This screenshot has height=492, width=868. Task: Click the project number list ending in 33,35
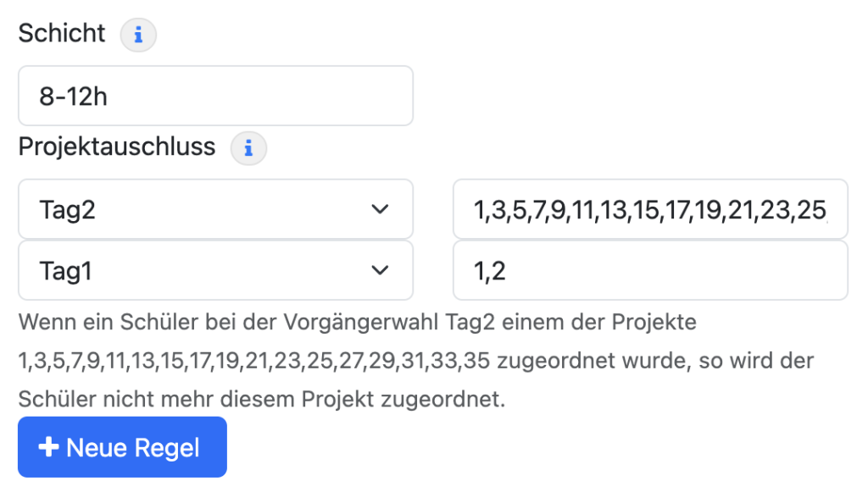point(254,362)
